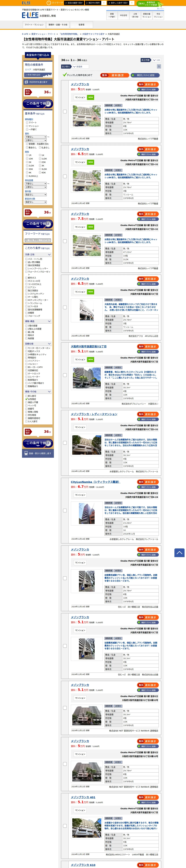Collapse 環境・その他 section
Screen dimensions: 186x868
coord(38,392)
